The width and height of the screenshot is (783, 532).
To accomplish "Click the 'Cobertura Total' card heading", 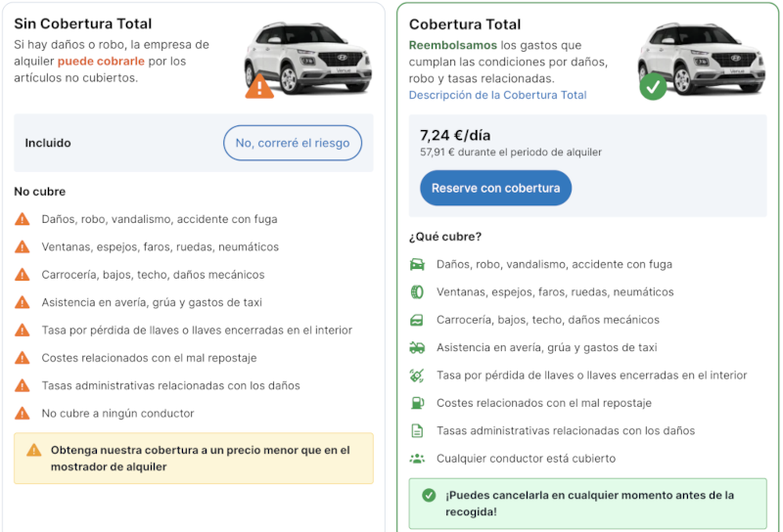I will [x=465, y=24].
